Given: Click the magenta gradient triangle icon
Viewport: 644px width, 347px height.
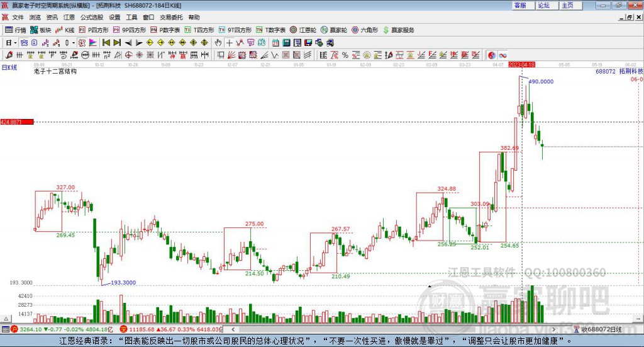Looking at the screenshot, I should (93, 43).
